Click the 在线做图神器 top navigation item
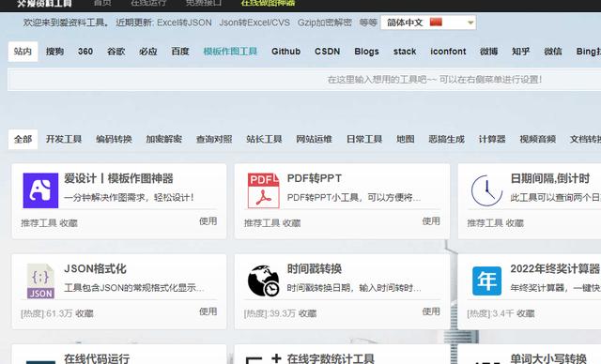The width and height of the screenshot is (601, 364). [x=268, y=3]
